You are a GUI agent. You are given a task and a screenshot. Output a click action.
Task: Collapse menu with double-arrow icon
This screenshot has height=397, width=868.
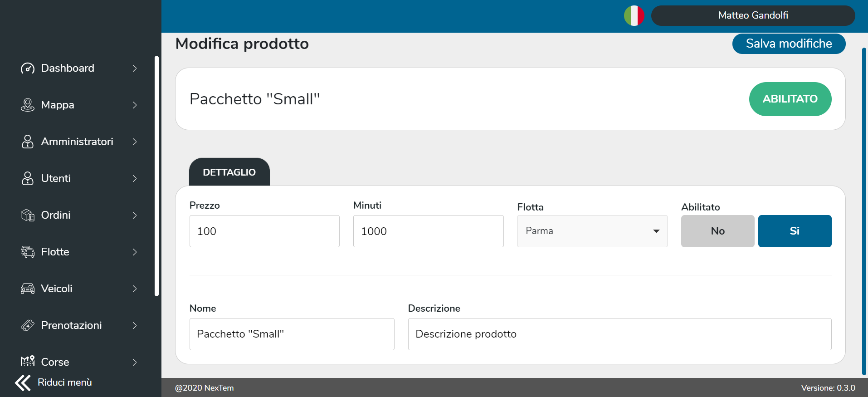click(23, 382)
